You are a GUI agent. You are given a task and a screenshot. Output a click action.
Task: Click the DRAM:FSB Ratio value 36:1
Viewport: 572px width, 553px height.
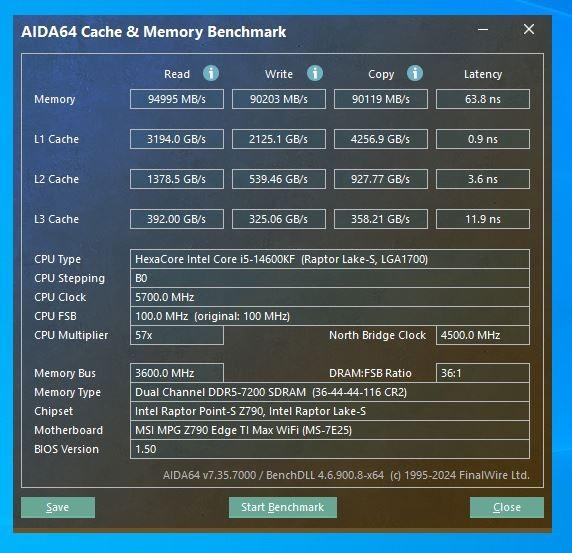point(483,373)
